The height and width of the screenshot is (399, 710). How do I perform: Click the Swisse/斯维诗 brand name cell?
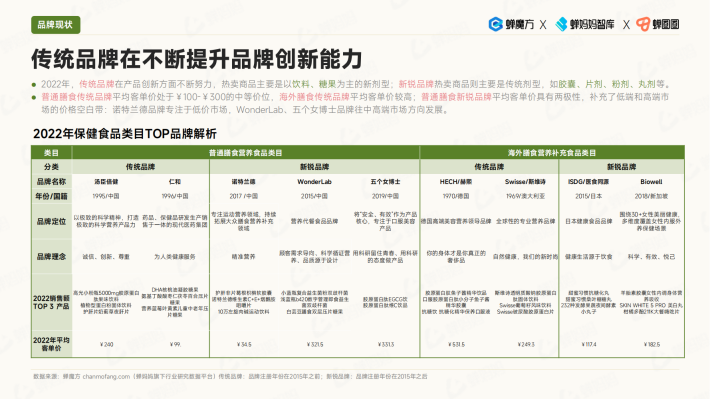point(525,182)
